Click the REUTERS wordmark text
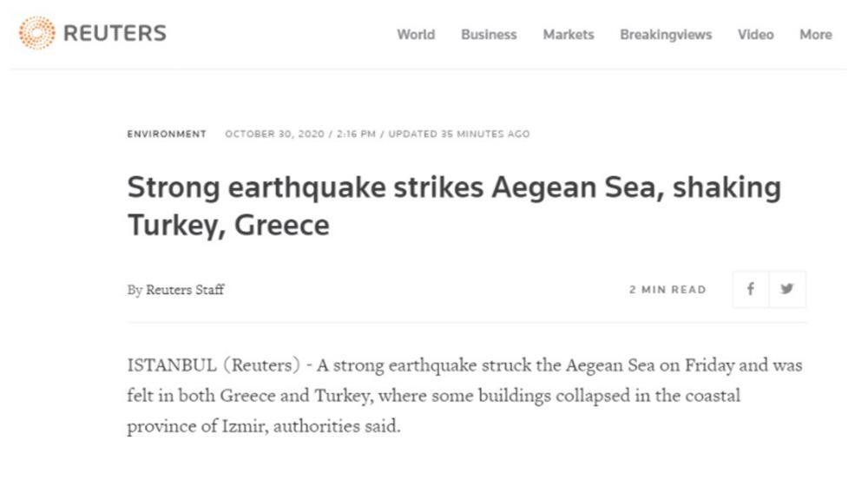868x493 pixels. coord(115,34)
